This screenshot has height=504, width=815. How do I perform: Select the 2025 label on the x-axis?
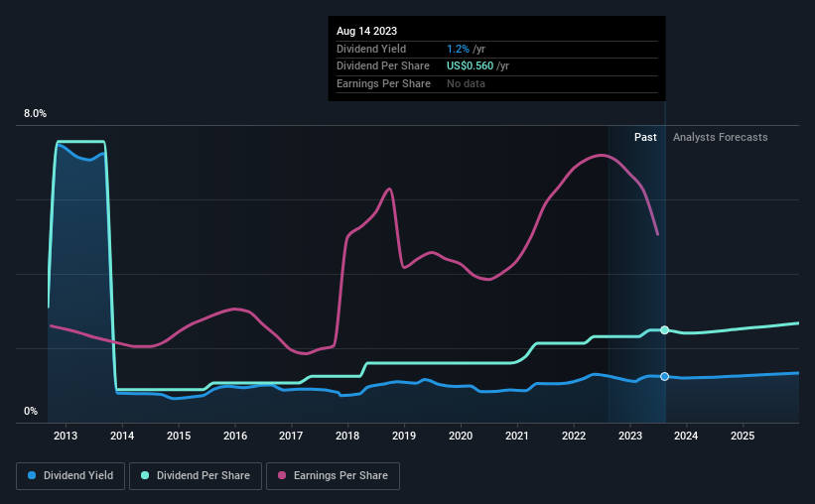pyautogui.click(x=743, y=436)
